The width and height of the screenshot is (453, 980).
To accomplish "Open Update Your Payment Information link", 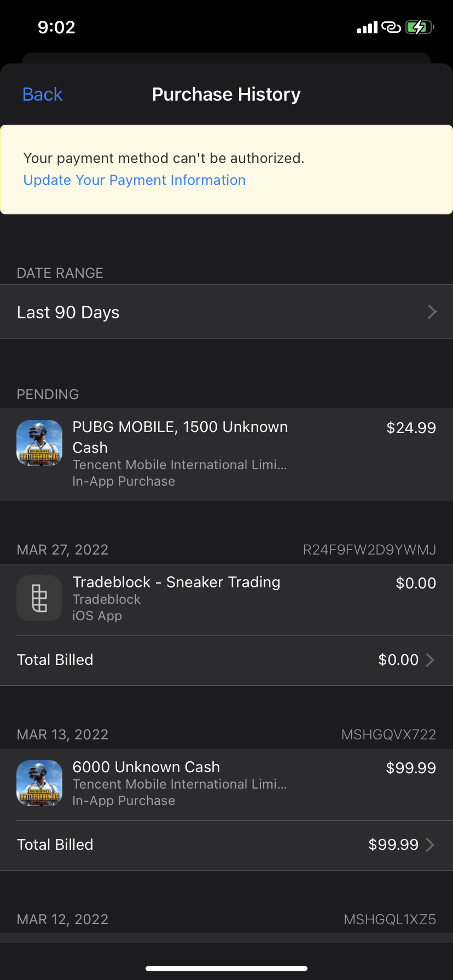I will pos(135,180).
